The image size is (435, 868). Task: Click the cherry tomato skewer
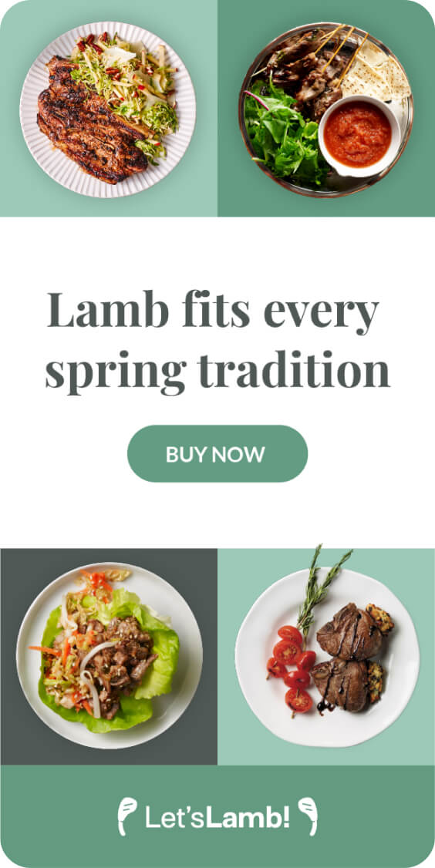[x=290, y=668]
